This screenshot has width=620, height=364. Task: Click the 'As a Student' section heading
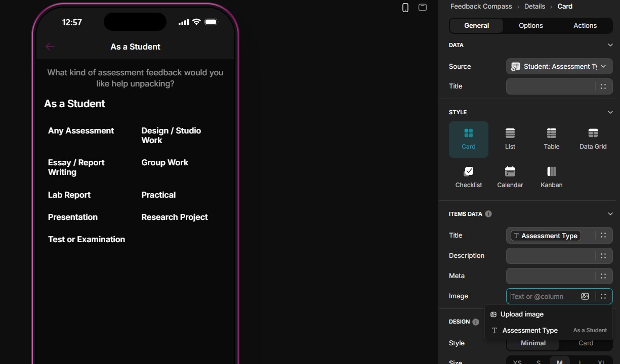coord(74,104)
